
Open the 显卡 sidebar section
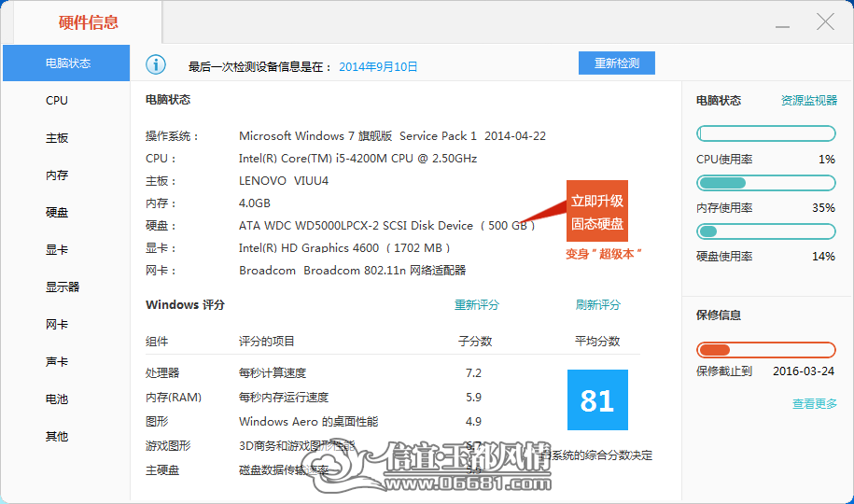click(57, 249)
